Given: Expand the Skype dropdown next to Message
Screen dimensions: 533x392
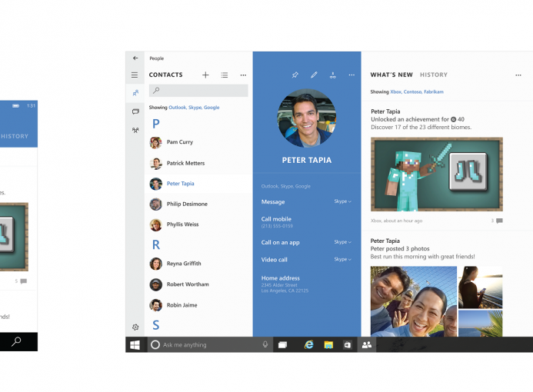Looking at the screenshot, I should tap(343, 201).
